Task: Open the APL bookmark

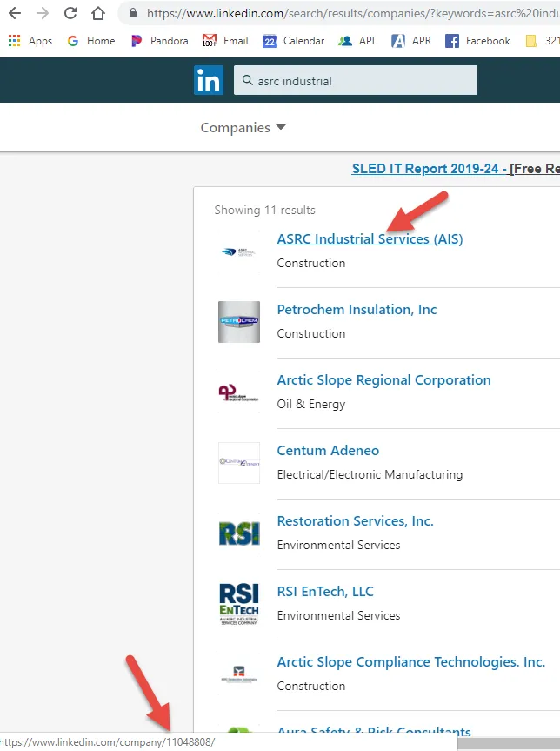Action: [x=357, y=41]
